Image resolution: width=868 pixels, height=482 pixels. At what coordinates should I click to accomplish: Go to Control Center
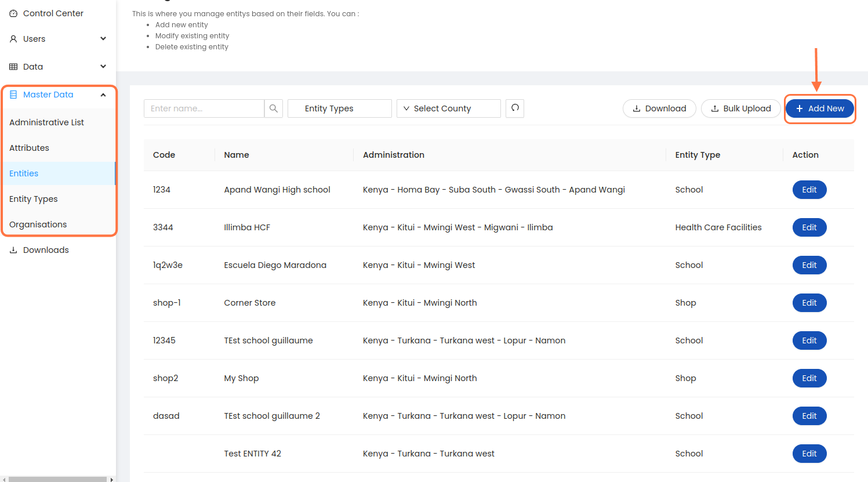(58, 13)
